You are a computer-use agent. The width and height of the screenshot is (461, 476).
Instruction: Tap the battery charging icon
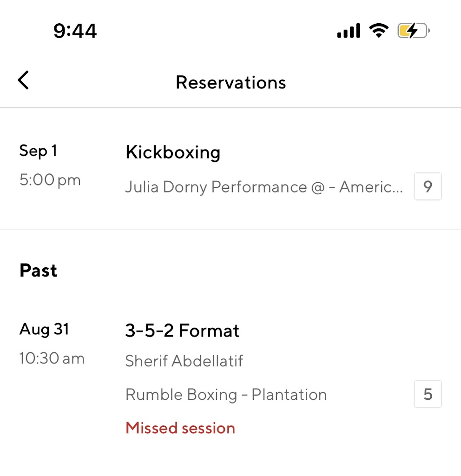pos(413,31)
